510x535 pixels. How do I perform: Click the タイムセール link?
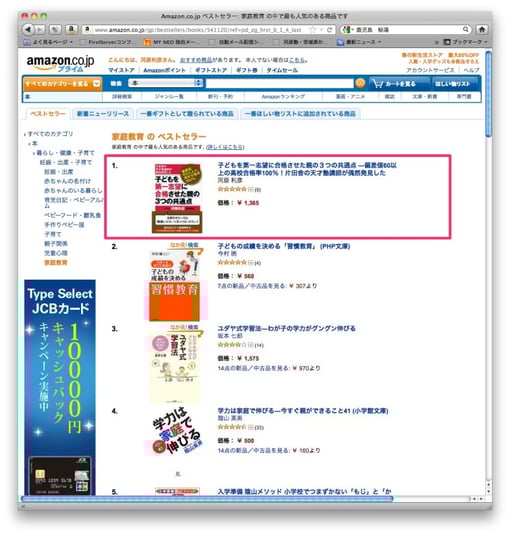click(x=282, y=70)
